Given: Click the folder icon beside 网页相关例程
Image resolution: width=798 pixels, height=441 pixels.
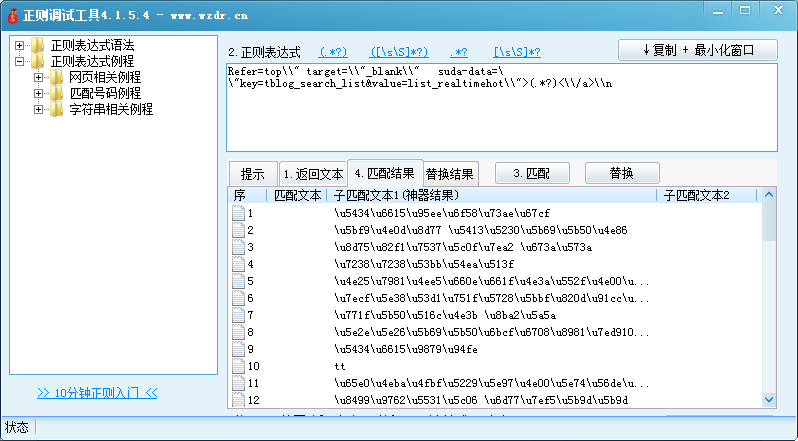Looking at the screenshot, I should click(57, 78).
